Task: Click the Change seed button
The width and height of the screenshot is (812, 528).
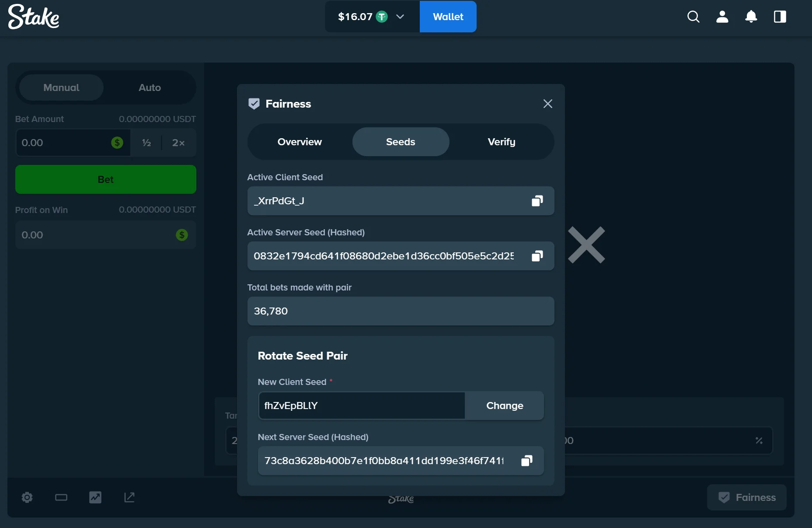Action: (505, 406)
